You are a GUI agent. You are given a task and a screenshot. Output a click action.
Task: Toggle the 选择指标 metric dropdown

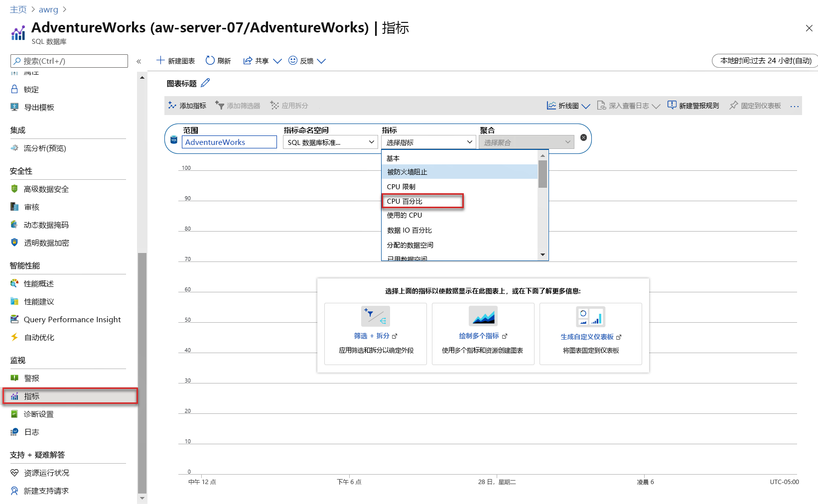point(428,142)
